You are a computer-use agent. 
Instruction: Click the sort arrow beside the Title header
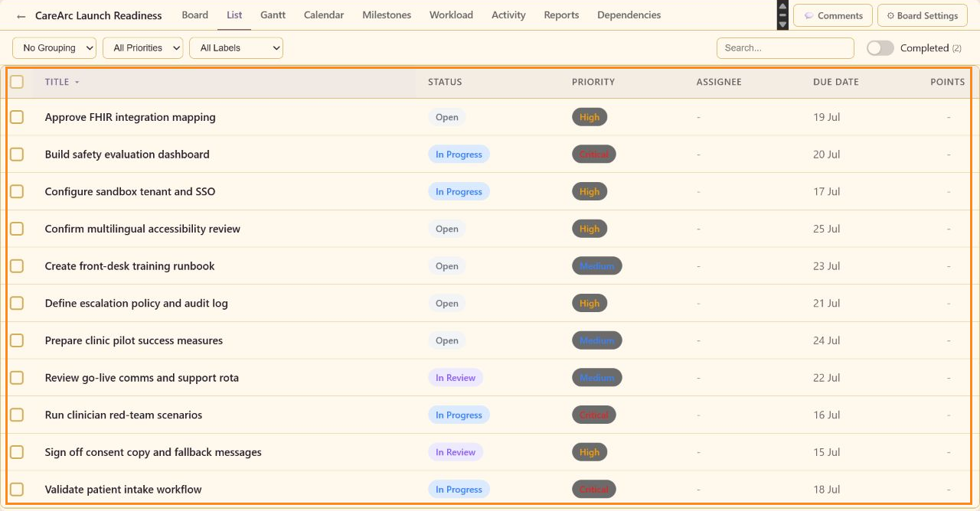click(x=77, y=82)
